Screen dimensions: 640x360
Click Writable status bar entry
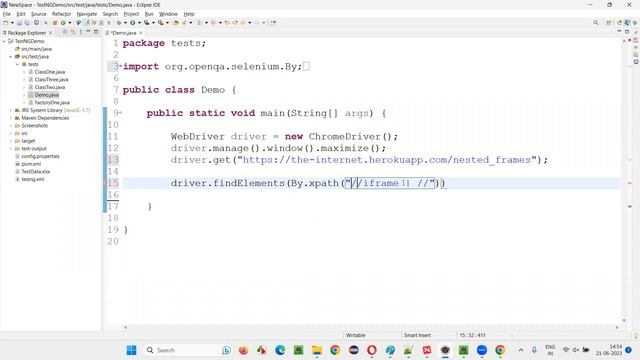point(356,335)
